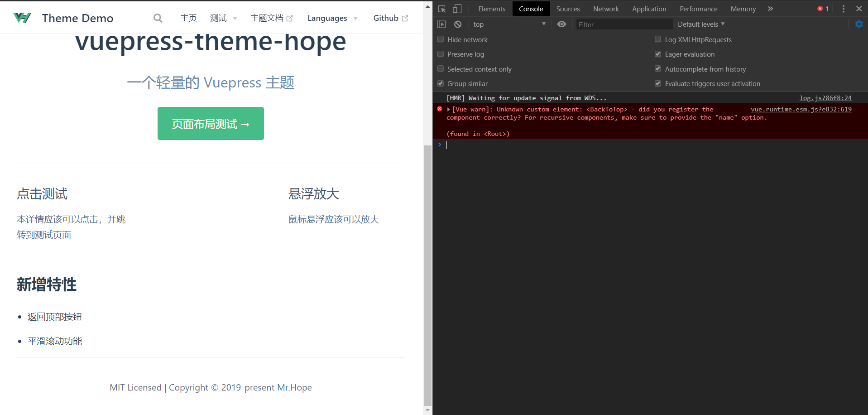Open the vue.runtime.esm.js source link
The height and width of the screenshot is (415, 868).
[801, 109]
